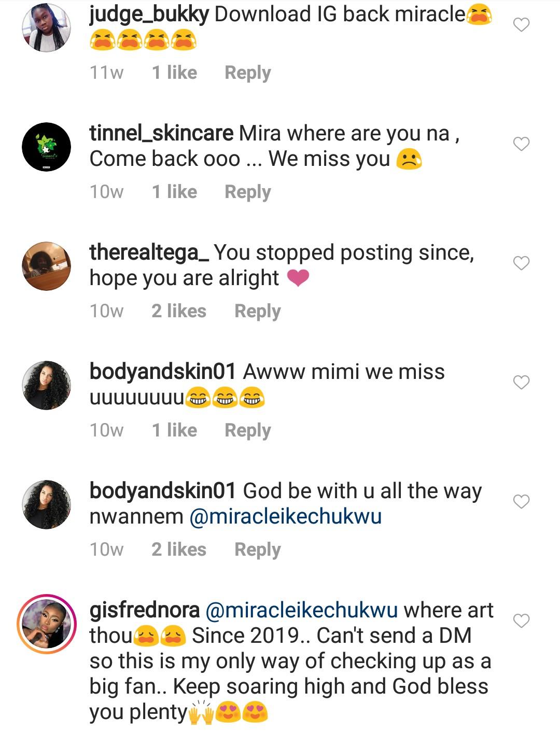Image resolution: width=560 pixels, height=733 pixels.
Task: Open the gisfrednora username link
Action: click(x=145, y=610)
